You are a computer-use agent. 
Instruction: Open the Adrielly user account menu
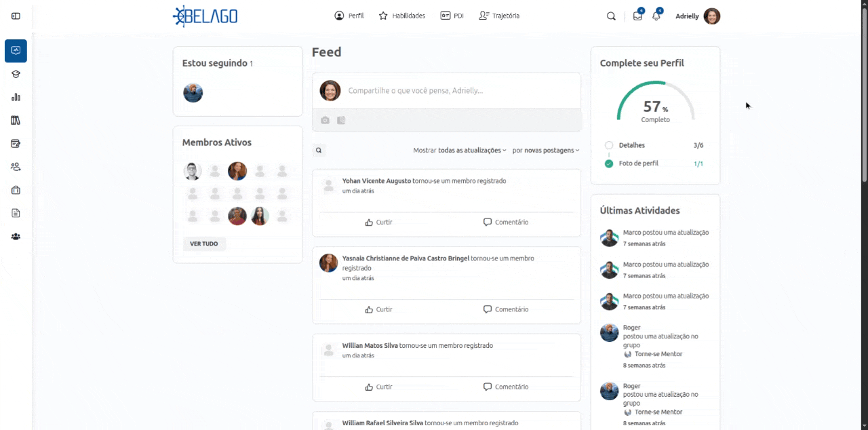[x=698, y=16]
